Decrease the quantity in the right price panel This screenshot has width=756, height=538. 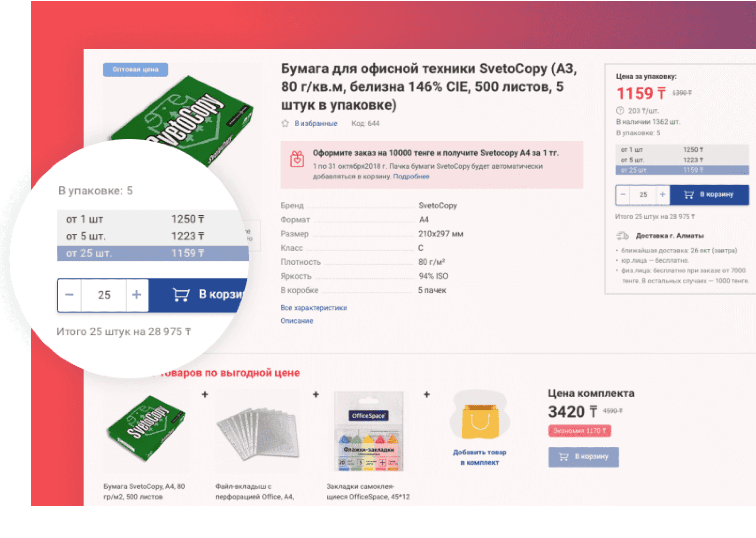click(x=623, y=194)
